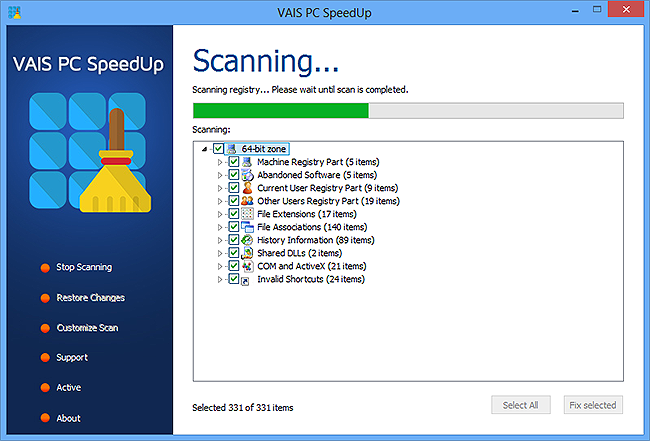Viewport: 650px width, 441px height.
Task: Toggle the Current User Registry Part checkbox
Action: point(234,188)
